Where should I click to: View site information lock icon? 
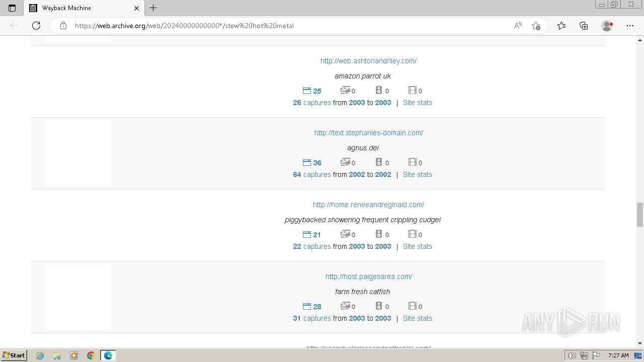click(x=63, y=26)
